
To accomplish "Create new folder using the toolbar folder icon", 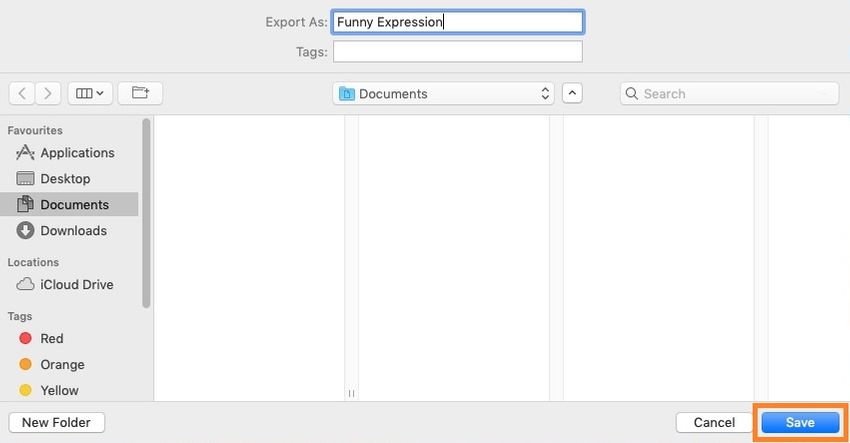I will coord(140,93).
